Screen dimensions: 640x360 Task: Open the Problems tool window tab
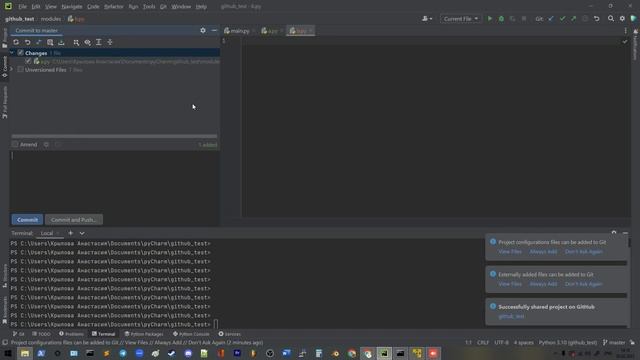(x=71, y=334)
